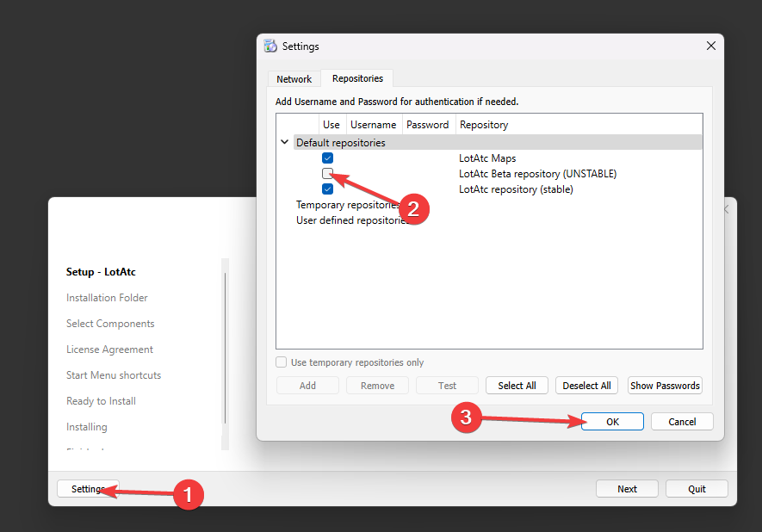Click Next in the installer window

click(627, 489)
